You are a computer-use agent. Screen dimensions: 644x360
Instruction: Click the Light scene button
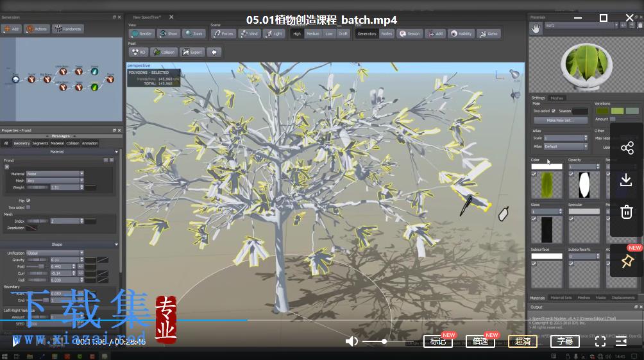(x=274, y=34)
